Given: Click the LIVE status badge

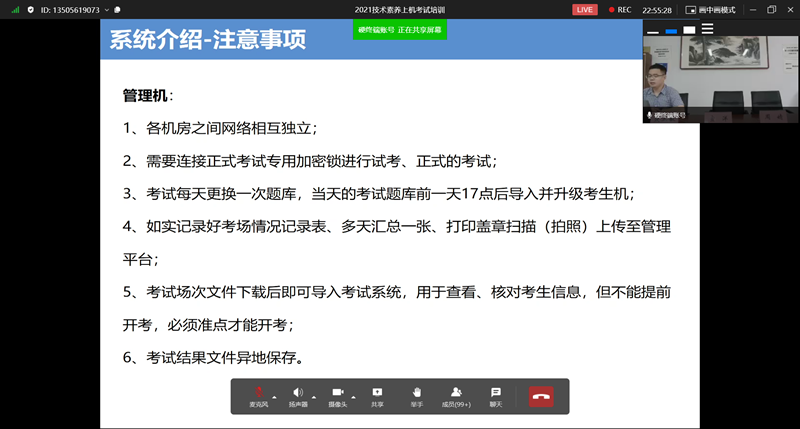Looking at the screenshot, I should tap(584, 9).
